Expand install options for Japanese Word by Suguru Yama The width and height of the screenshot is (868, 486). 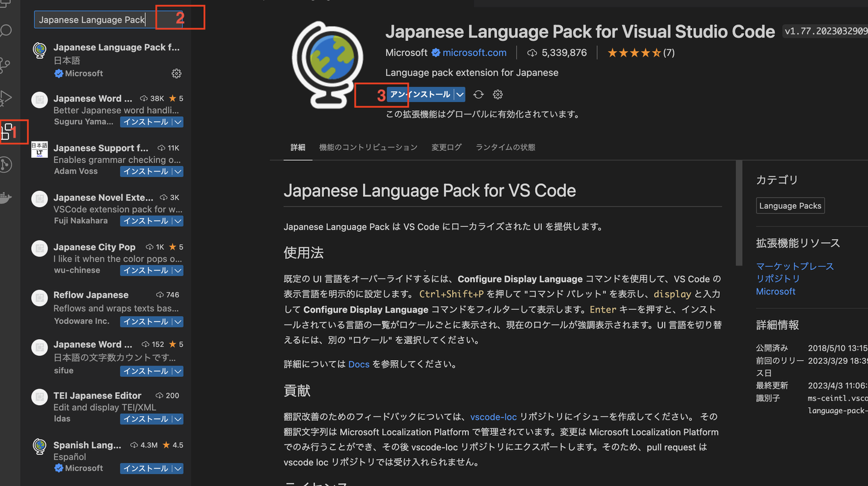178,122
